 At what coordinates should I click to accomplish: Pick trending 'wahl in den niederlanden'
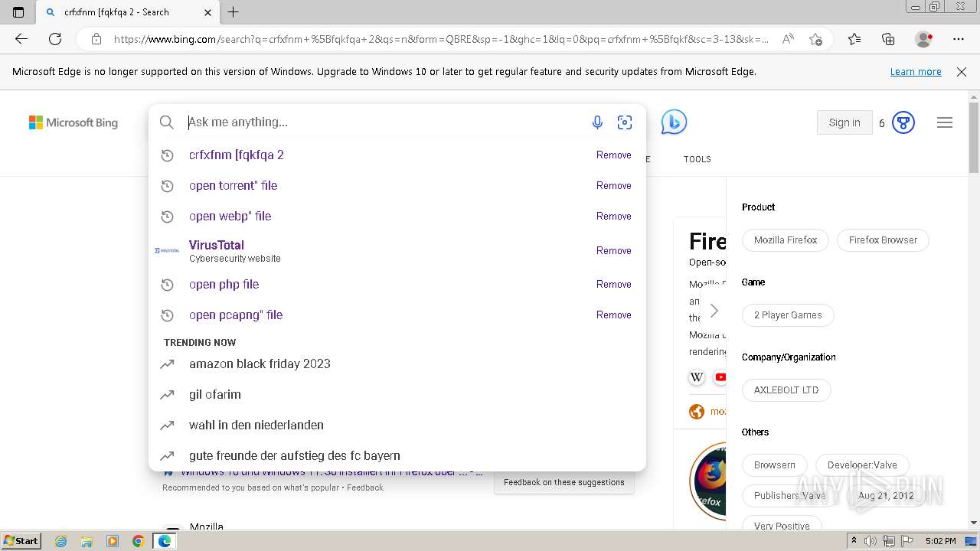point(397,425)
